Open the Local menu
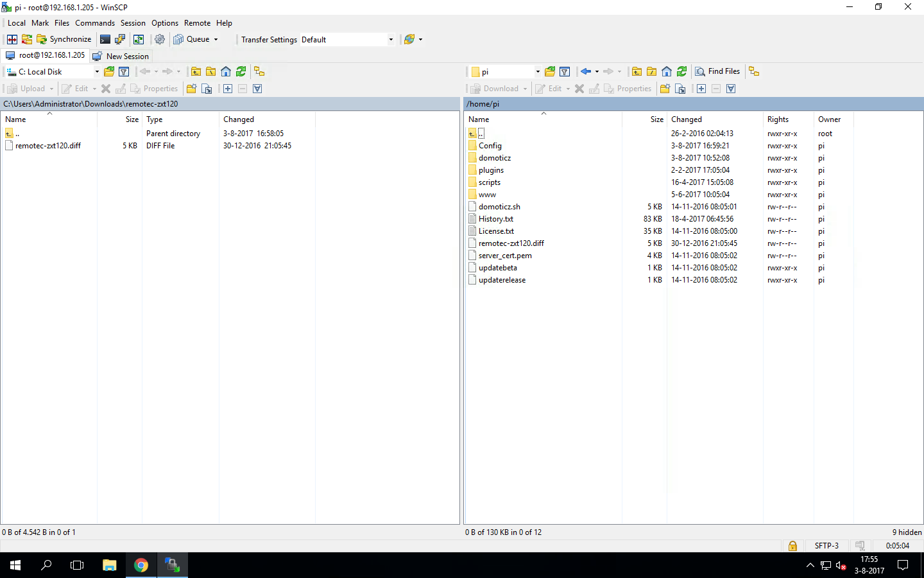924x578 pixels. [x=17, y=23]
